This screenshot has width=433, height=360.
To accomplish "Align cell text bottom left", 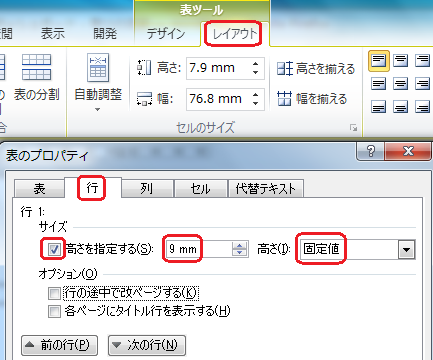I will pyautogui.click(x=379, y=107).
